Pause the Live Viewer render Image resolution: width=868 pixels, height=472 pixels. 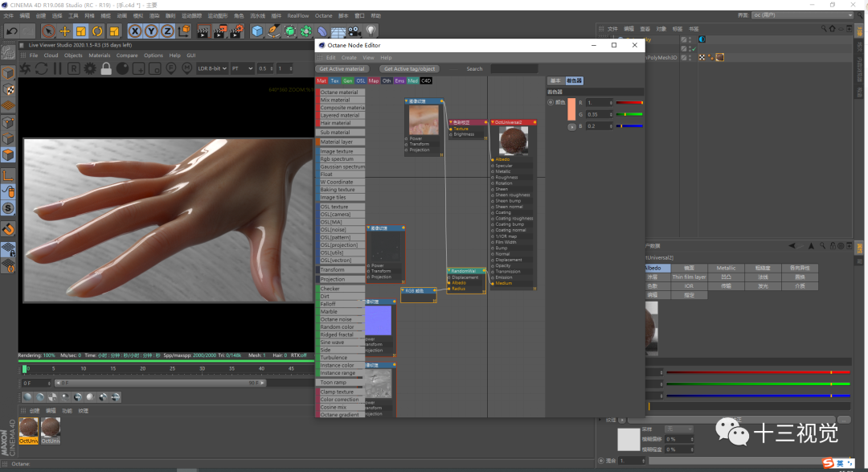click(58, 68)
